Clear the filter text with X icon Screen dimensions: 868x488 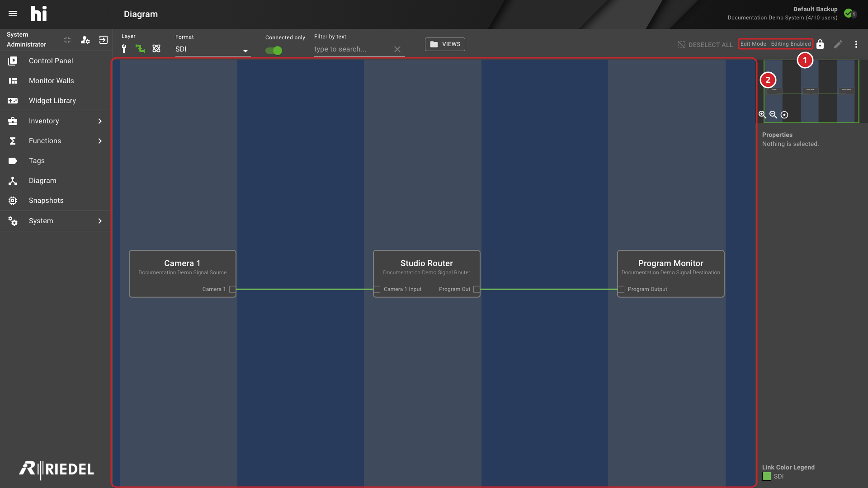coord(397,49)
